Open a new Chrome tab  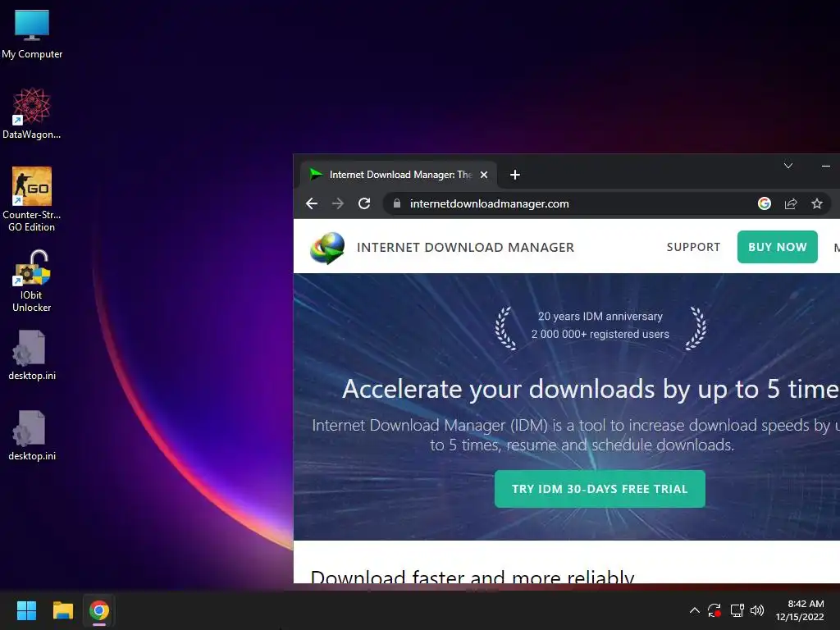(x=515, y=175)
